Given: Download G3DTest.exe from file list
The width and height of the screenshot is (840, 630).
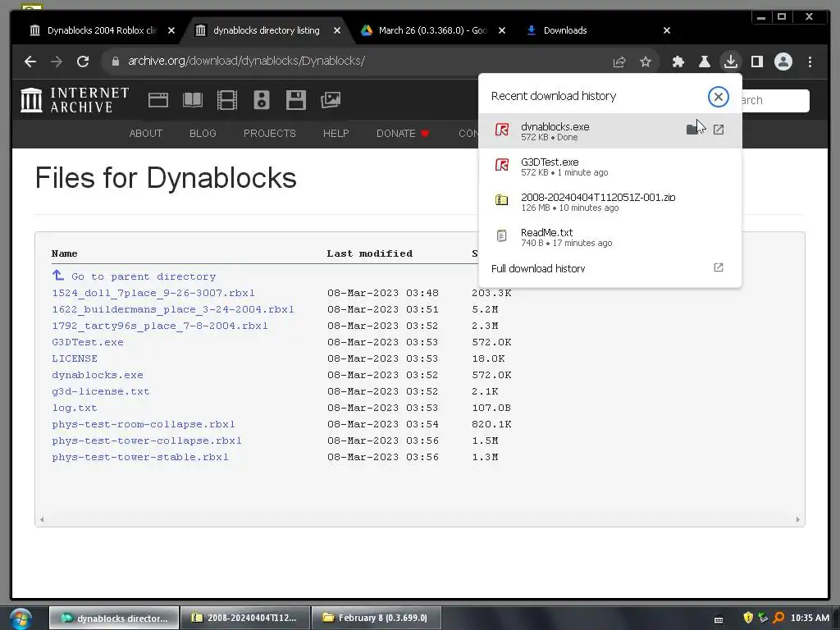Looking at the screenshot, I should click(x=88, y=342).
